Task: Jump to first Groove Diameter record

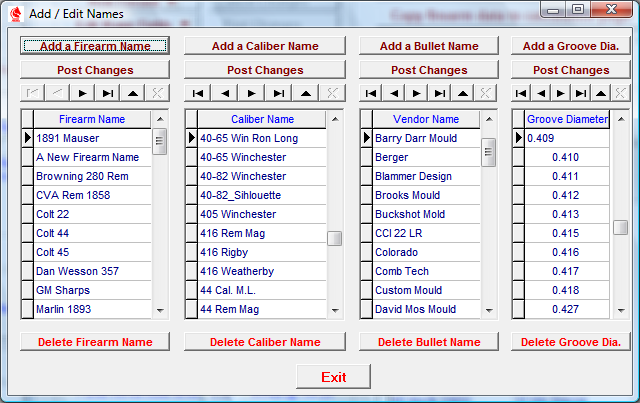Action: tap(521, 93)
